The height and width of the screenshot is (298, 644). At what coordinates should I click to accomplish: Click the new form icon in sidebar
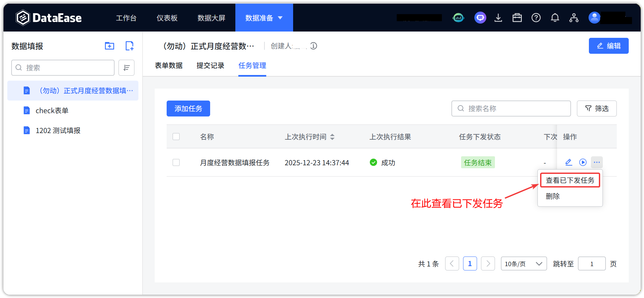(129, 46)
